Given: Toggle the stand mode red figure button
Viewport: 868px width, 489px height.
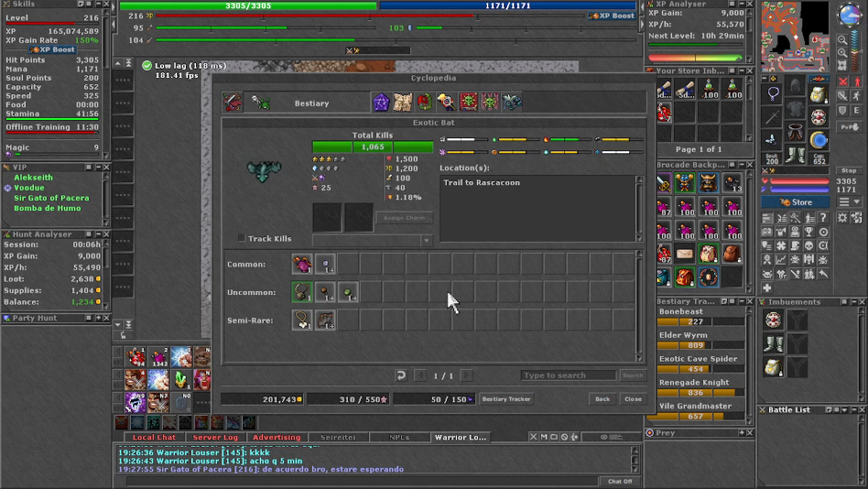Looking at the screenshot, I should pos(856,81).
